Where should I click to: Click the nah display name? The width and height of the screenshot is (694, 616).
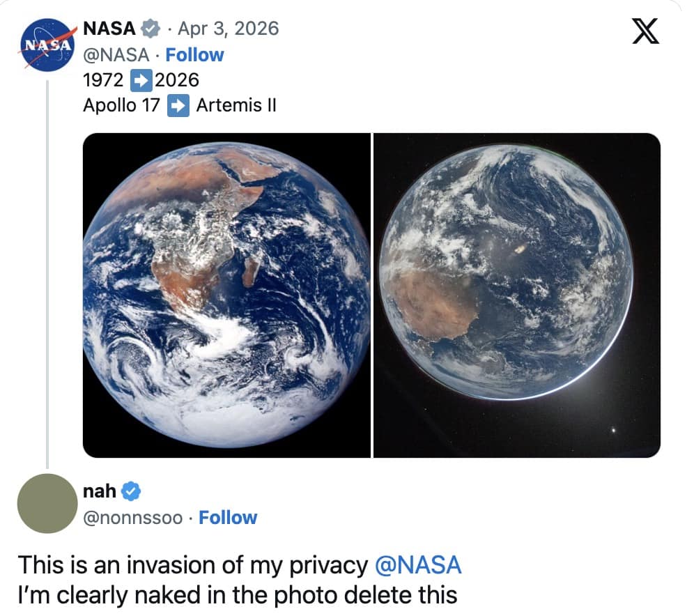click(x=100, y=492)
